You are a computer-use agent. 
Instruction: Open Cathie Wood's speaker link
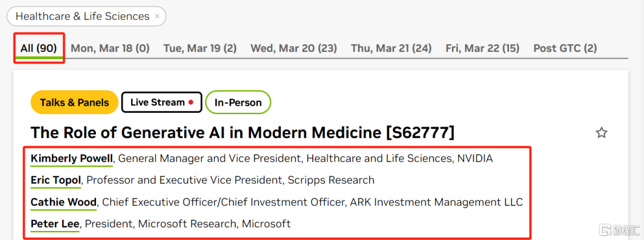(63, 202)
